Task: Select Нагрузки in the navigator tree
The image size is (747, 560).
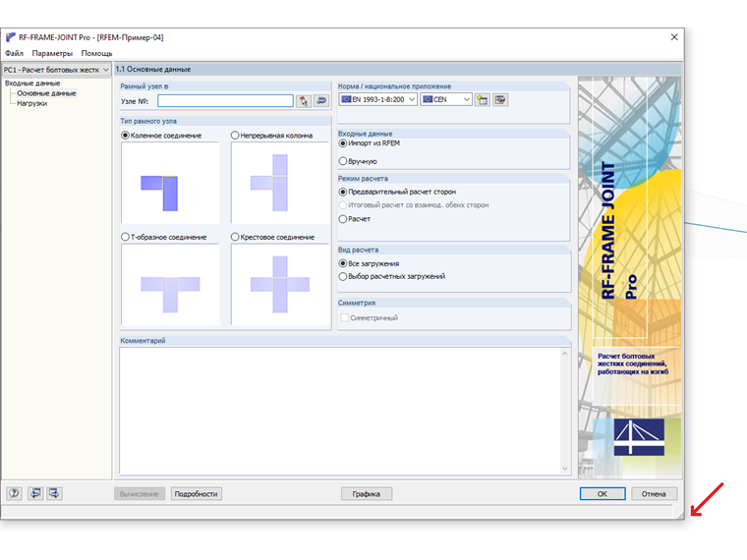Action: coord(31,103)
